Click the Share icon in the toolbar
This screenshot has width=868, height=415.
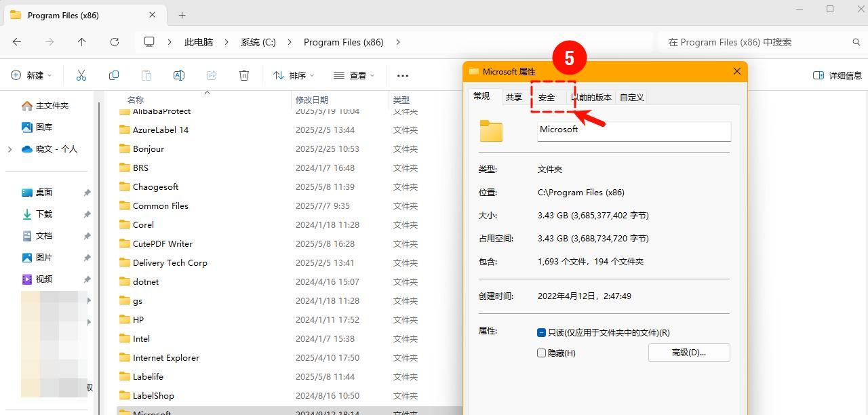[211, 75]
